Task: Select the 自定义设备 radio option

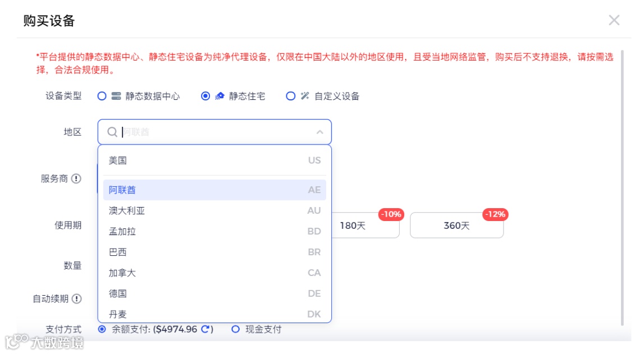Action: [x=290, y=96]
